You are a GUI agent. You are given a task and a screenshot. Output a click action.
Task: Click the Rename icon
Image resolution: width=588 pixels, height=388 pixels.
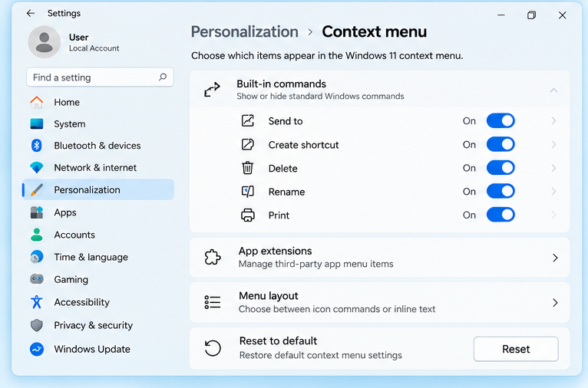(x=247, y=192)
